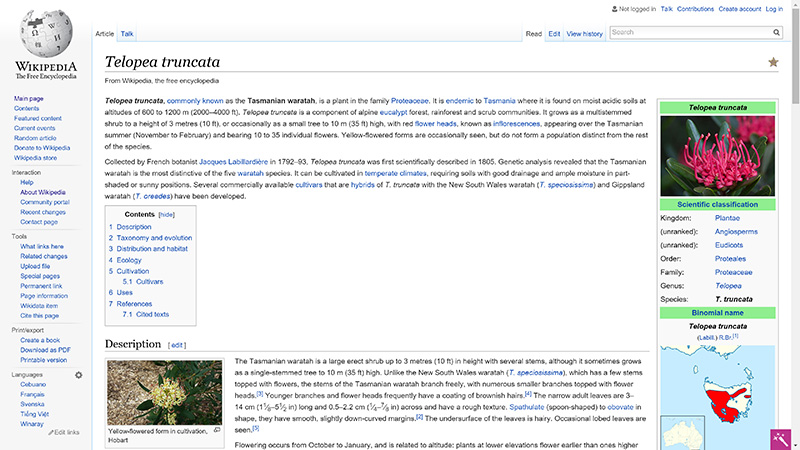Click the magic wand icon at bottom corner

[780, 439]
